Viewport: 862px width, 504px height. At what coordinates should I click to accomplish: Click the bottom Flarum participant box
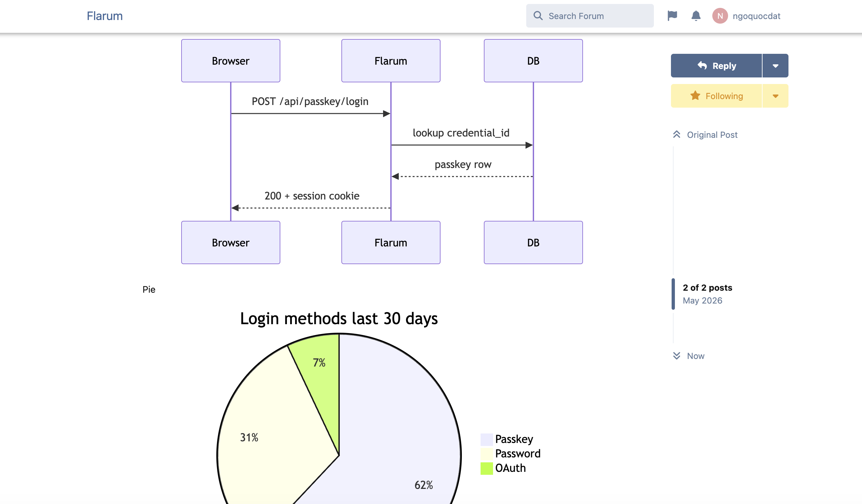pos(391,242)
